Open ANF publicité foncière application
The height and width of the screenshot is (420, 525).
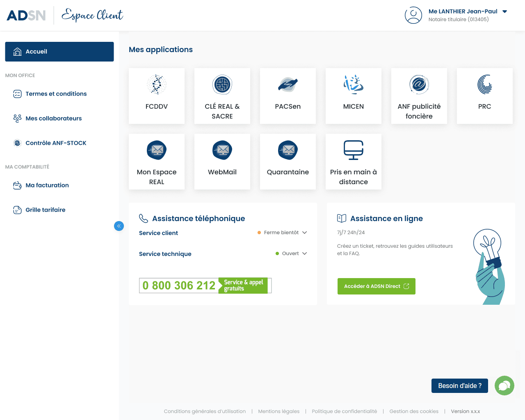point(419,96)
